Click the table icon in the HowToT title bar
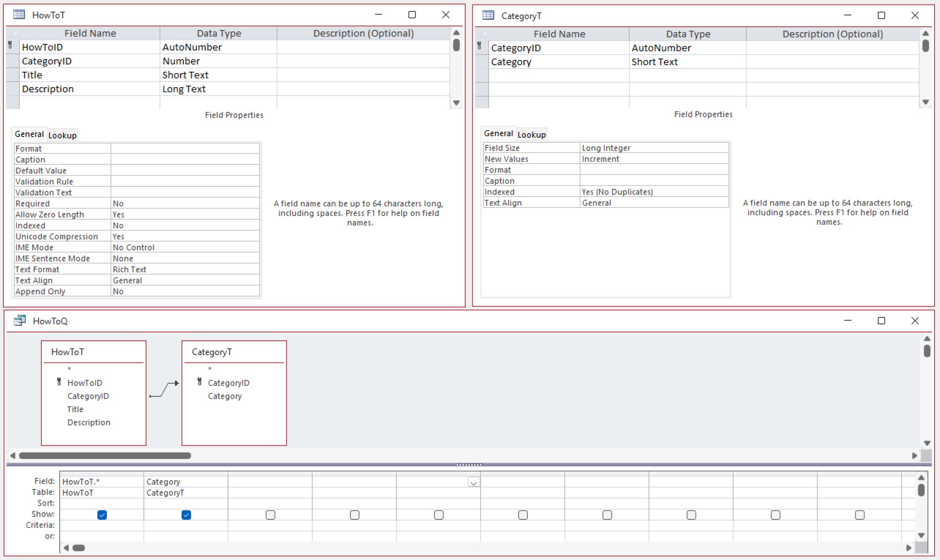Image resolution: width=940 pixels, height=560 pixels. (19, 15)
